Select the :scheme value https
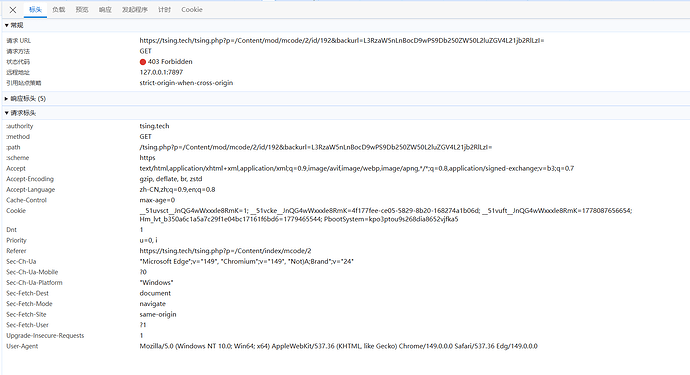Screen dimensions: 690x375 147,158
